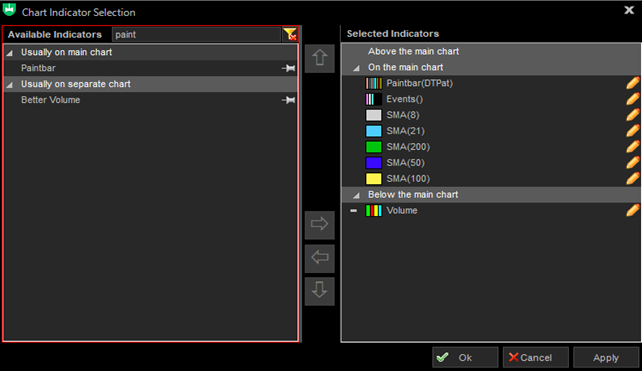This screenshot has width=642, height=371.
Task: Pin the Paintbar indicator
Action: coord(289,68)
